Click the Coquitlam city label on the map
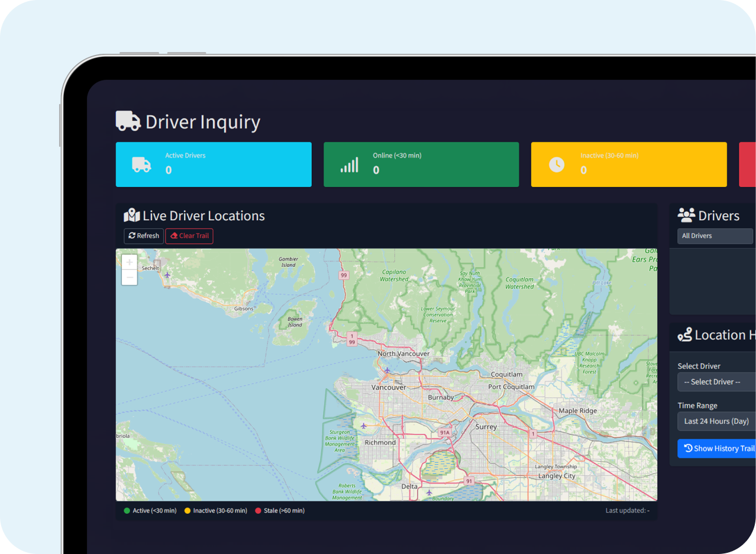This screenshot has width=756, height=554. tap(507, 374)
